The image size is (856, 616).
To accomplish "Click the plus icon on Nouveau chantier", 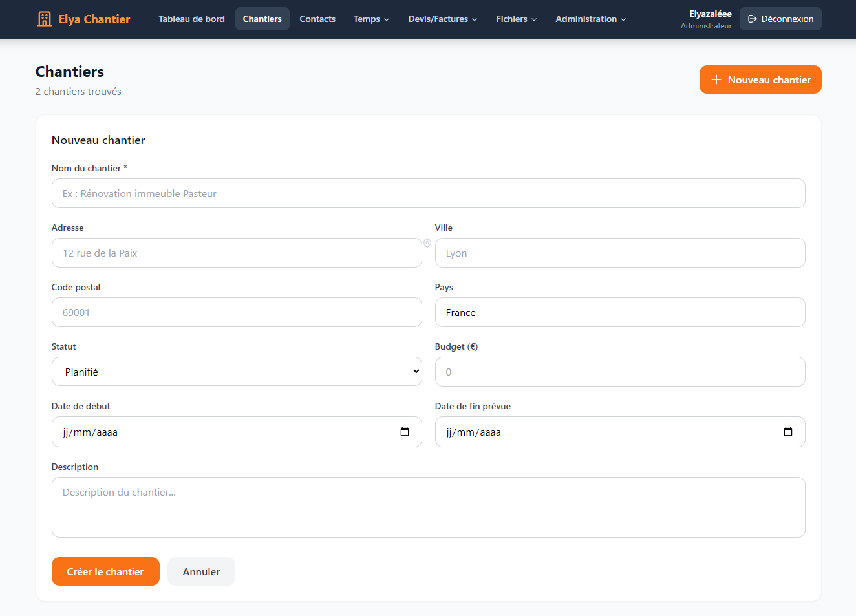I will [x=716, y=80].
